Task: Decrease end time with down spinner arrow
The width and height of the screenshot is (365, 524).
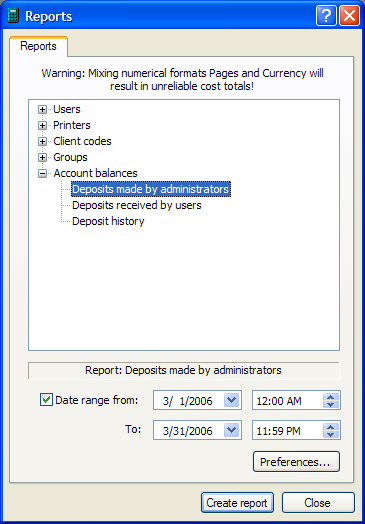Action: 331,434
